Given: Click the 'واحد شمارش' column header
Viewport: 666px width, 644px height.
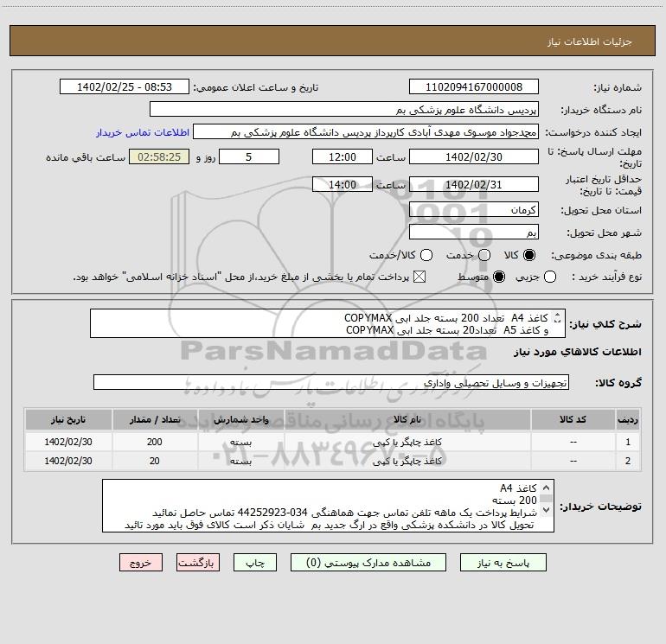Looking at the screenshot, I should click(x=240, y=419).
